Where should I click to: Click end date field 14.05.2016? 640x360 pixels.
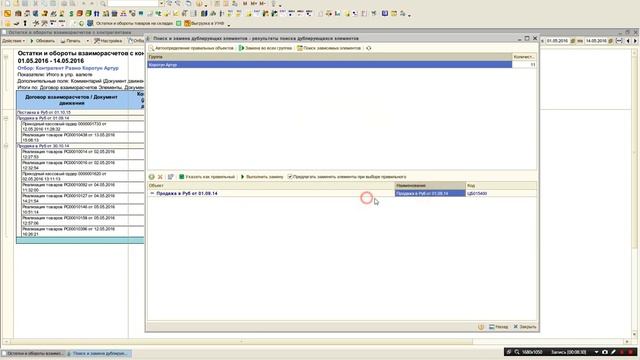596,41
